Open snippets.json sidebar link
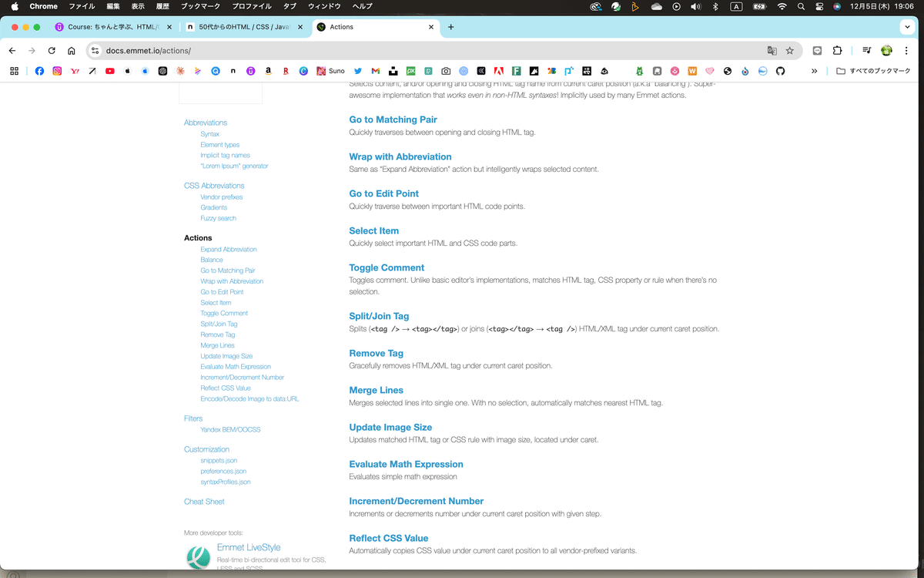 [x=219, y=460]
